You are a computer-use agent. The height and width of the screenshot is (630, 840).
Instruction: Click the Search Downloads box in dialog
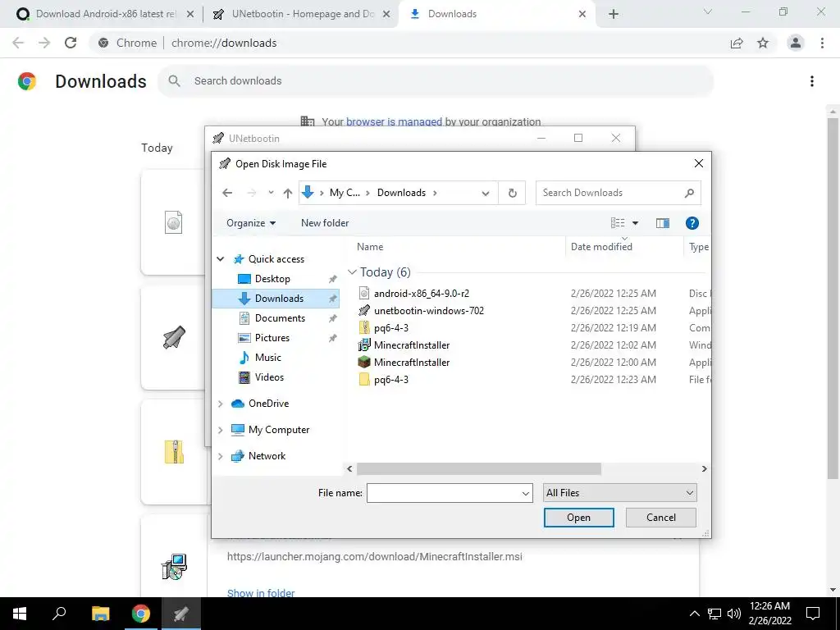pyautogui.click(x=619, y=193)
